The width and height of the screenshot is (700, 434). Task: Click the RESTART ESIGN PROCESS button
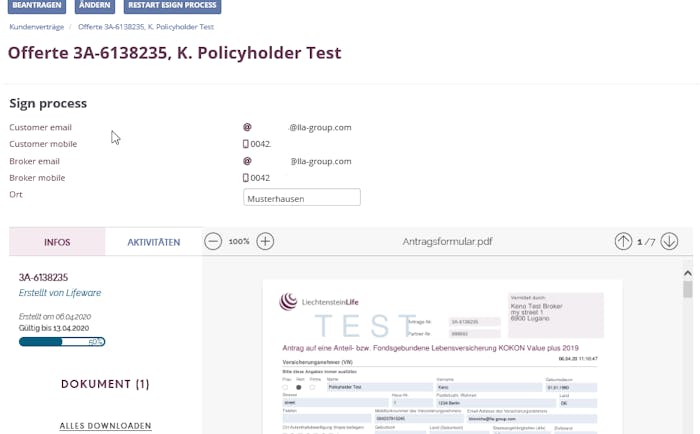[172, 5]
